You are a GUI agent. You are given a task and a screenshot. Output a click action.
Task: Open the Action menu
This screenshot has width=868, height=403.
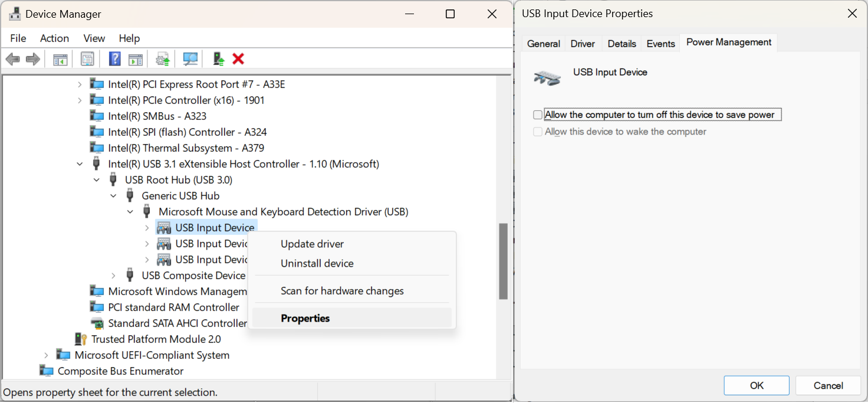(x=54, y=38)
